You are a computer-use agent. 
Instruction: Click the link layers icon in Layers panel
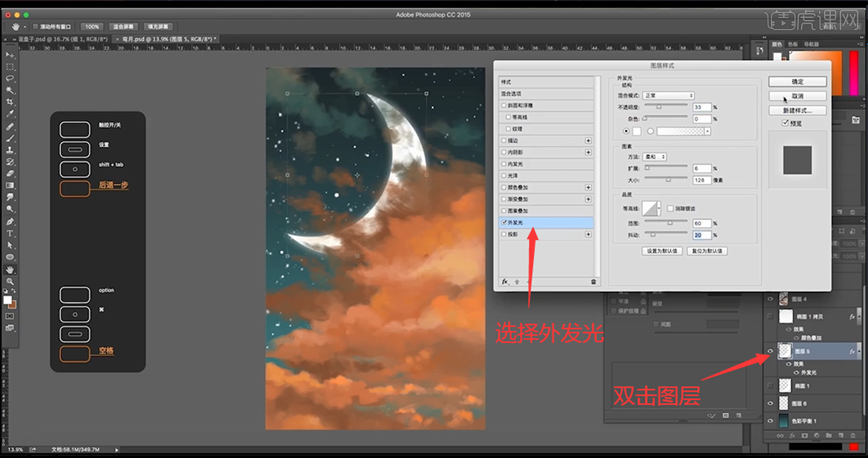coord(780,435)
